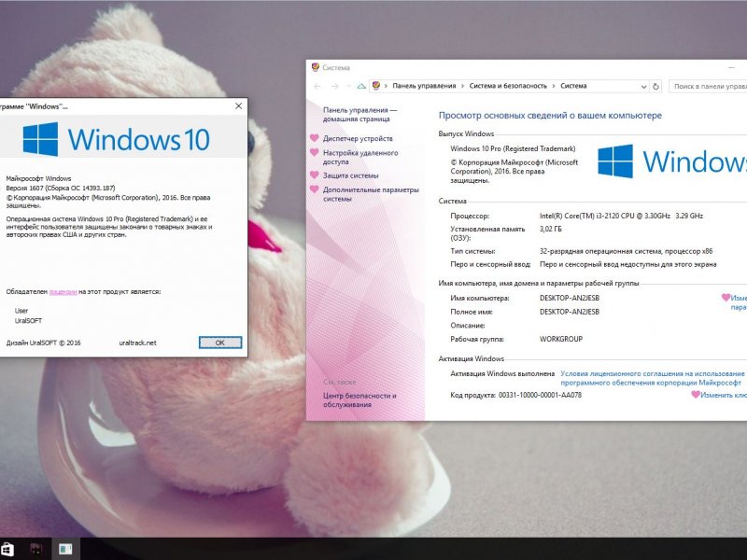
Task: Click the heart icon beside Диспетчер устройств
Action: click(x=315, y=138)
